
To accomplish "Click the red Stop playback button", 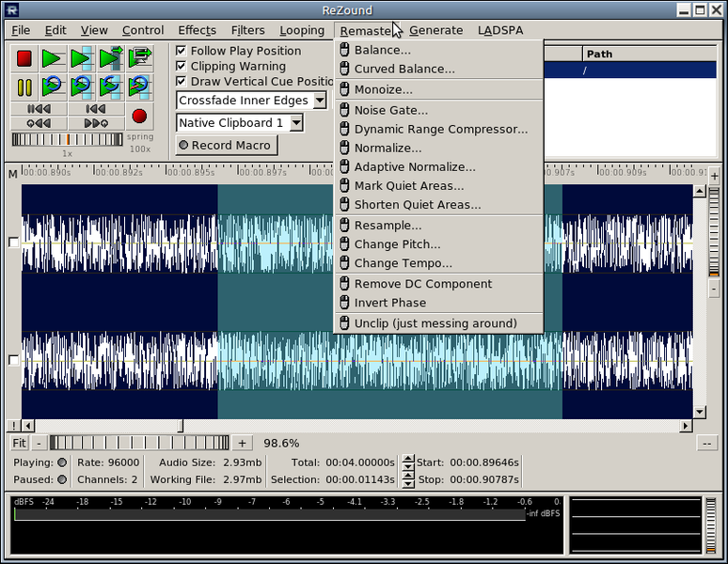I will tap(24, 58).
